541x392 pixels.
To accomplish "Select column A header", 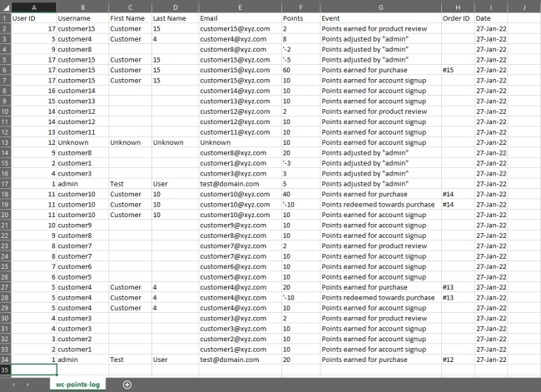I will tap(34, 7).
